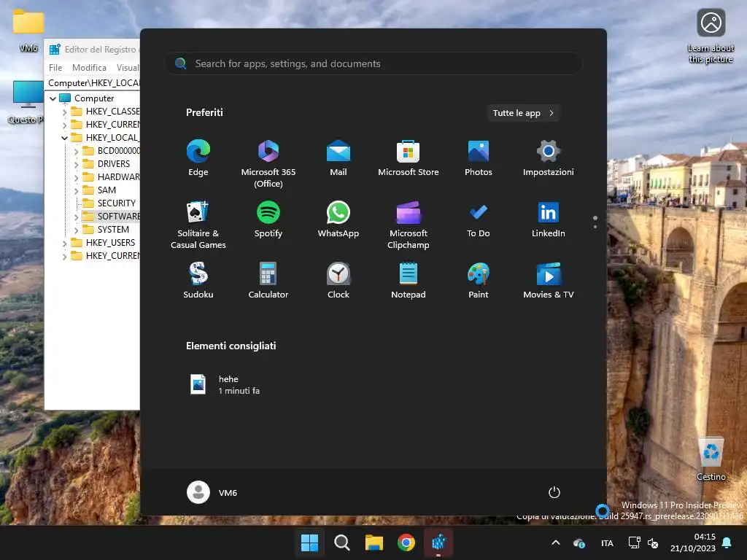Image resolution: width=747 pixels, height=560 pixels.
Task: Open the Edge browser from pinned apps
Action: (198, 158)
